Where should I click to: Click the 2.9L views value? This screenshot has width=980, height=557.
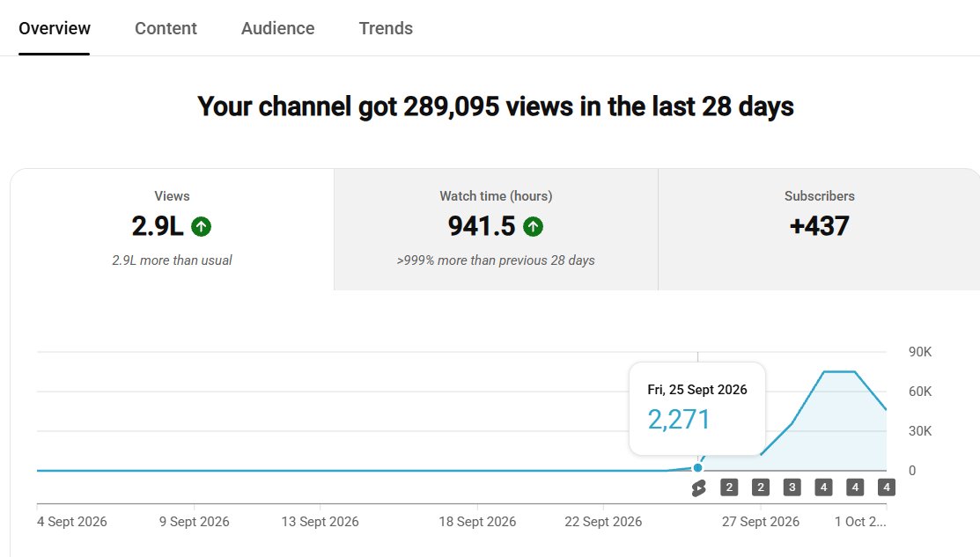point(158,226)
